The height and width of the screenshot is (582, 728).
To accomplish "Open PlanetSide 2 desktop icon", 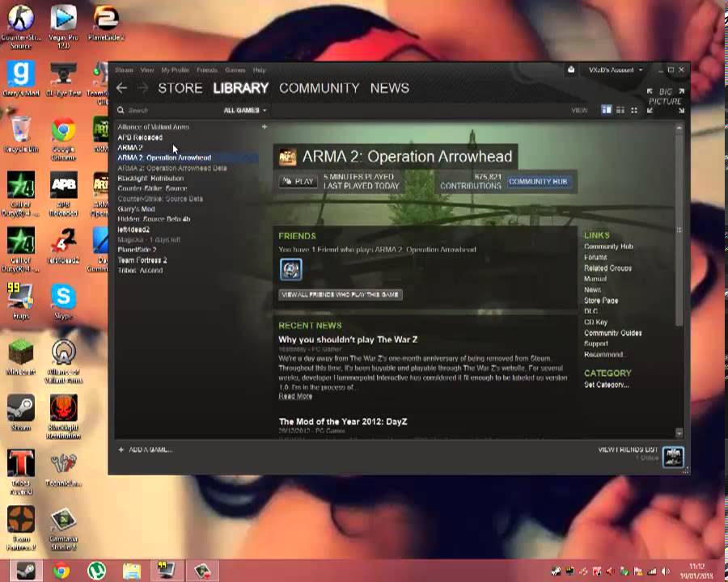I will (106, 23).
